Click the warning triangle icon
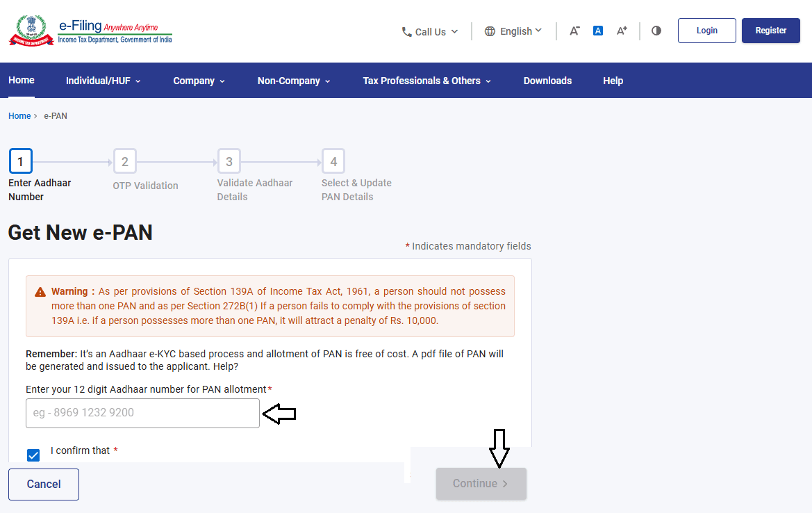 point(40,291)
